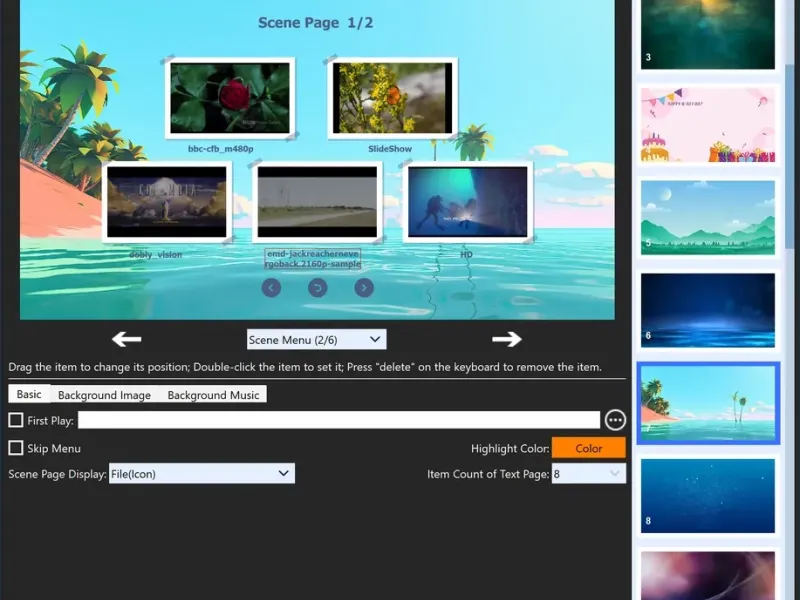Click inside the First Play path field
The width and height of the screenshot is (800, 600).
(339, 420)
